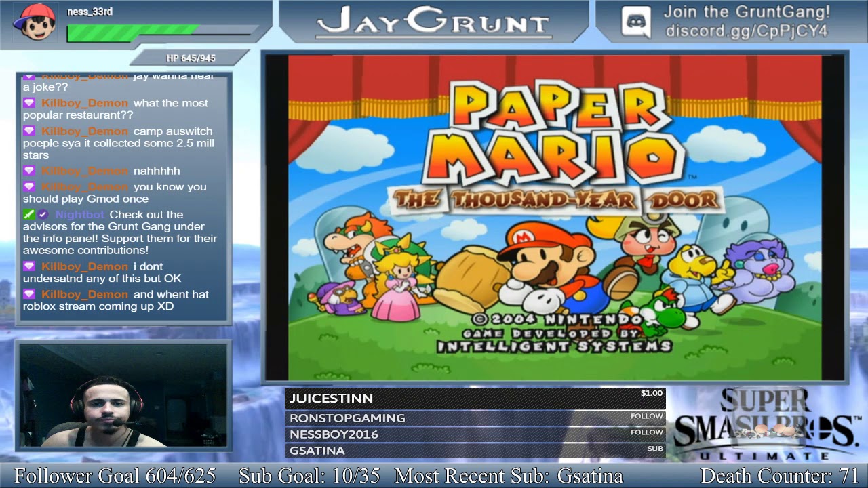868x488 pixels.
Task: Click Killboy_Demon name on restaurant message
Action: (85, 103)
